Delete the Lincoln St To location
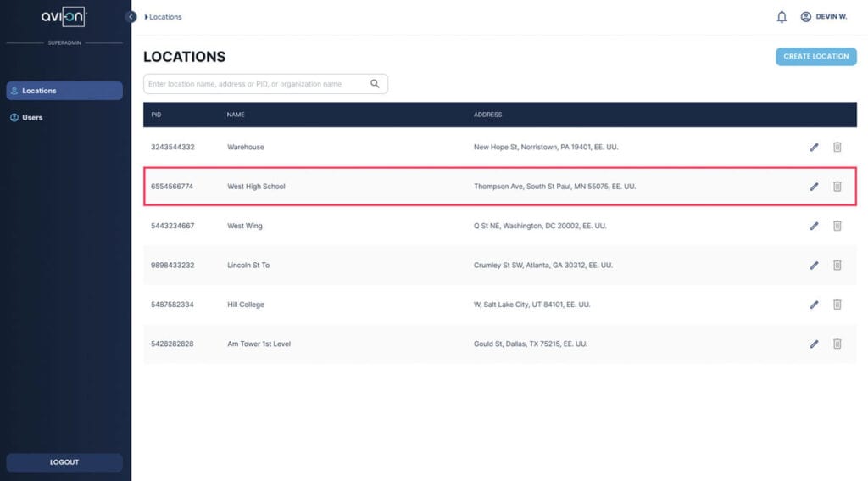Image resolution: width=868 pixels, height=481 pixels. [837, 265]
